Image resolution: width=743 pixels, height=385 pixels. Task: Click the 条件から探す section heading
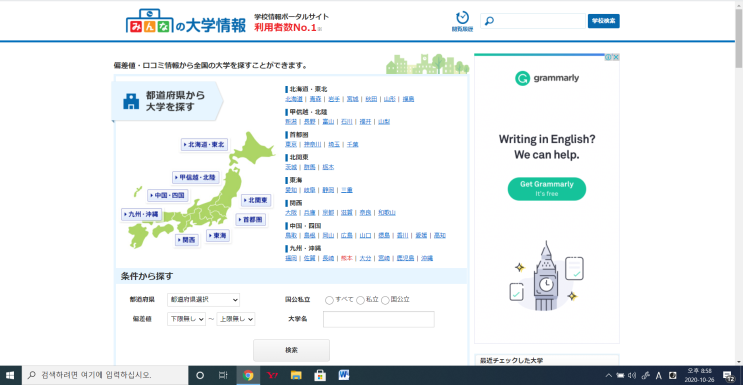click(147, 276)
